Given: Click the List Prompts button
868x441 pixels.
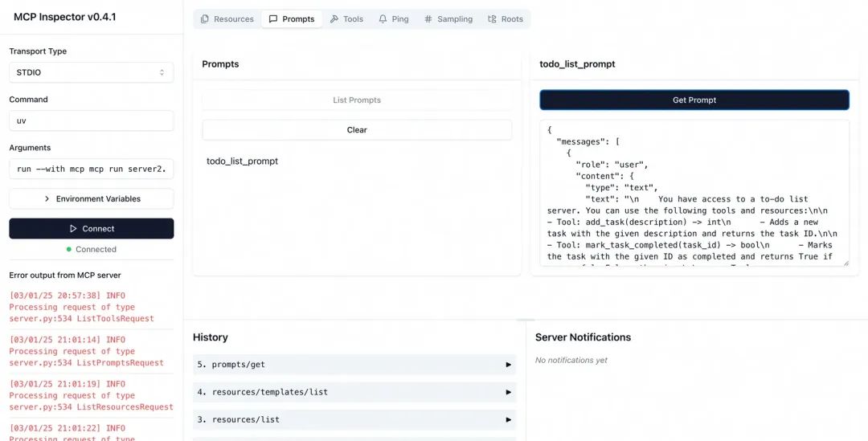Looking at the screenshot, I should coord(357,100).
